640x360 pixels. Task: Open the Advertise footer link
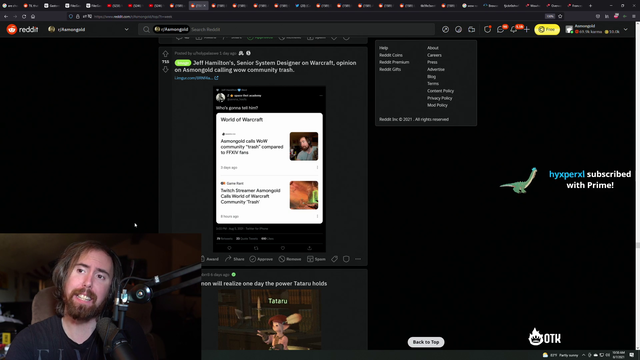point(436,69)
